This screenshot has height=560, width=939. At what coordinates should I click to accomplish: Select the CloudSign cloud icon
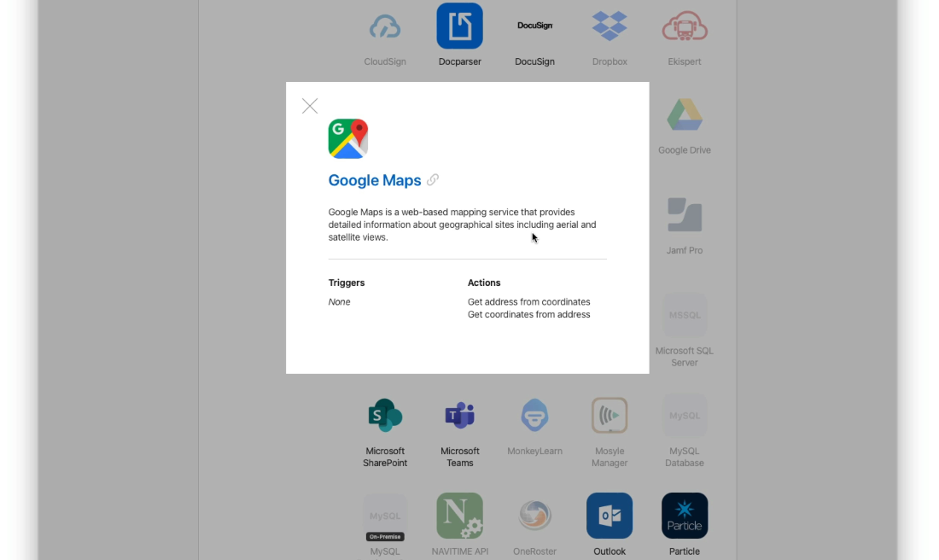tap(385, 26)
